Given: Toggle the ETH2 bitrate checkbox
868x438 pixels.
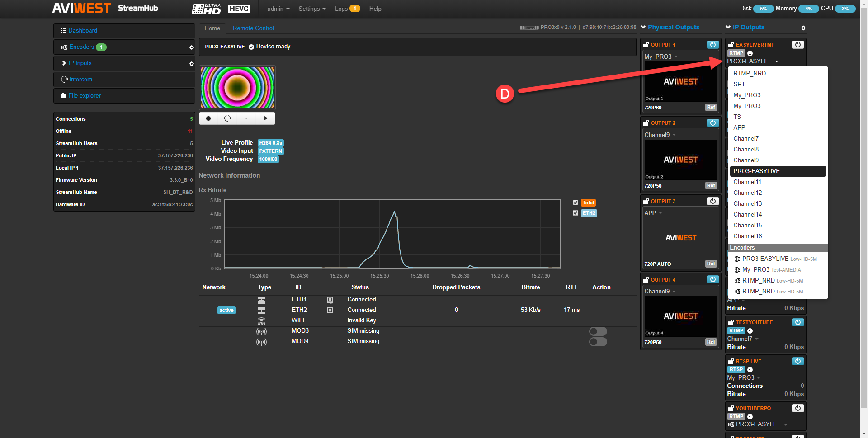Looking at the screenshot, I should coord(576,213).
